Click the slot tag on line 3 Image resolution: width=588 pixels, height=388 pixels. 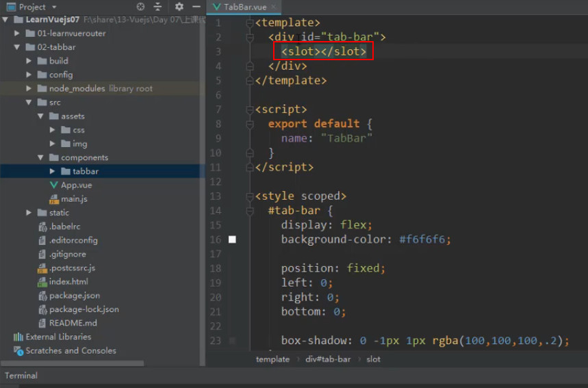tap(324, 51)
